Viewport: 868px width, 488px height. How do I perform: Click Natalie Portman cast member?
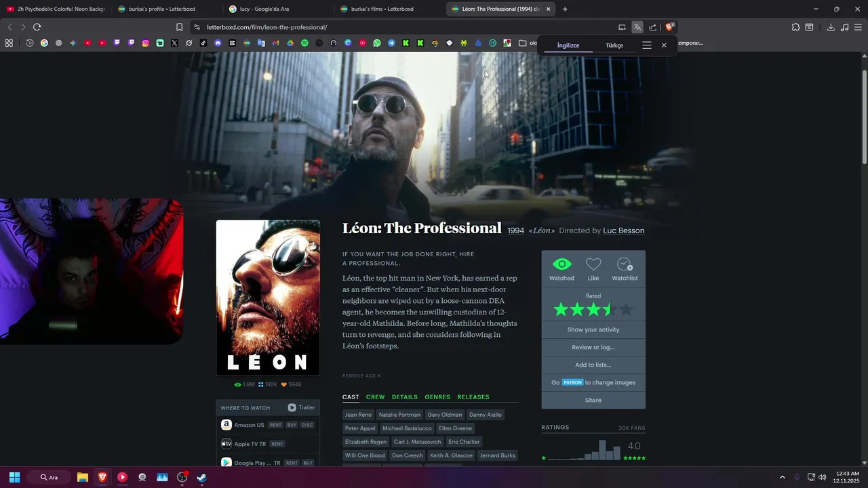pyautogui.click(x=399, y=415)
